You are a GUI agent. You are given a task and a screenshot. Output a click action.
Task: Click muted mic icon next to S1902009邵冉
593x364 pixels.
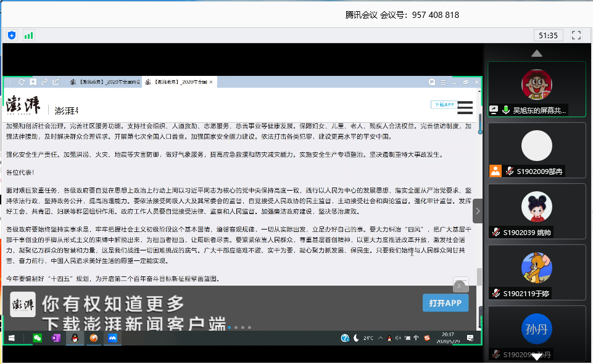click(510, 171)
